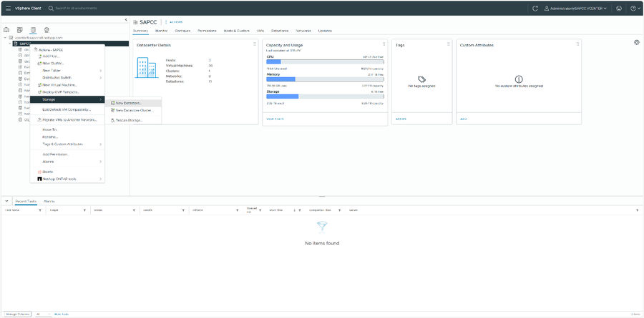Click the red Delete icon in menu
The height and width of the screenshot is (318, 644).
click(x=39, y=172)
